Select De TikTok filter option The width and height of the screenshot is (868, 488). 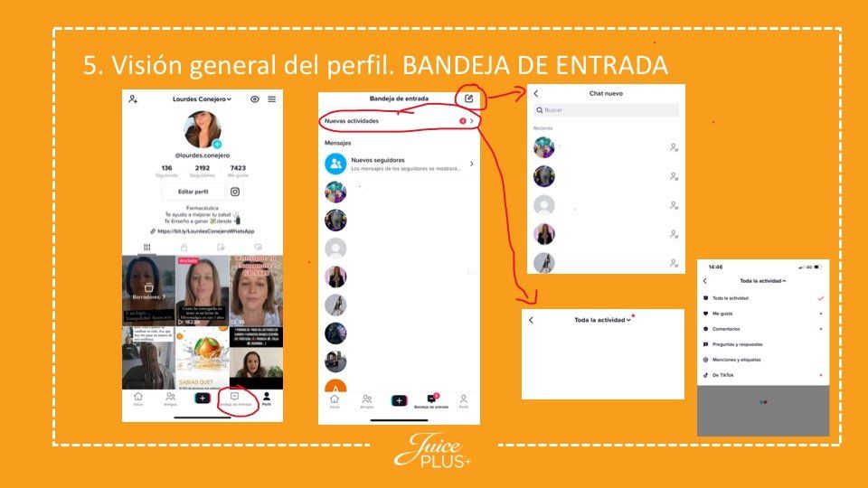[763, 375]
